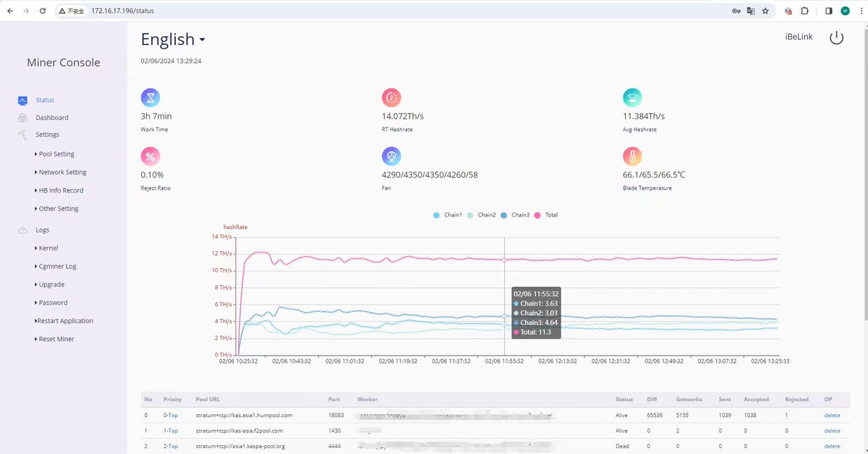868x454 pixels.
Task: Click the Fan icon
Action: [391, 156]
